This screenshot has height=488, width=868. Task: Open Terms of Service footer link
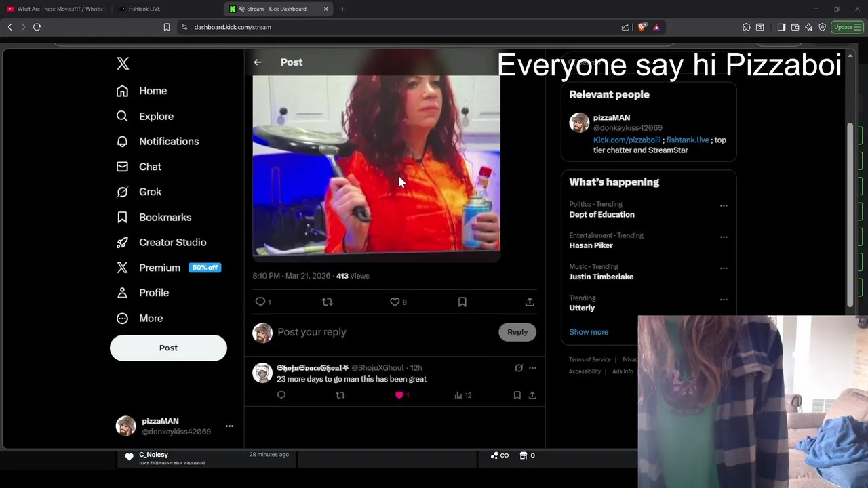[590, 360]
